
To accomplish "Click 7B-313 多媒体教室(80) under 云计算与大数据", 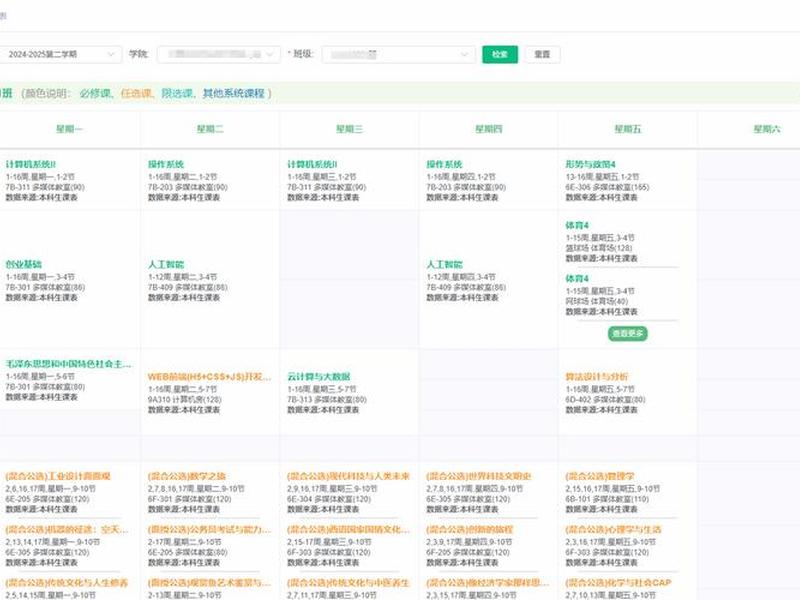I will coord(327,399).
